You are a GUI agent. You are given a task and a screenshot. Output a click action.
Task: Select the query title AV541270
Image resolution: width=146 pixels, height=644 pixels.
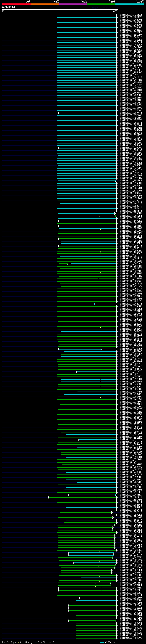[8, 8]
